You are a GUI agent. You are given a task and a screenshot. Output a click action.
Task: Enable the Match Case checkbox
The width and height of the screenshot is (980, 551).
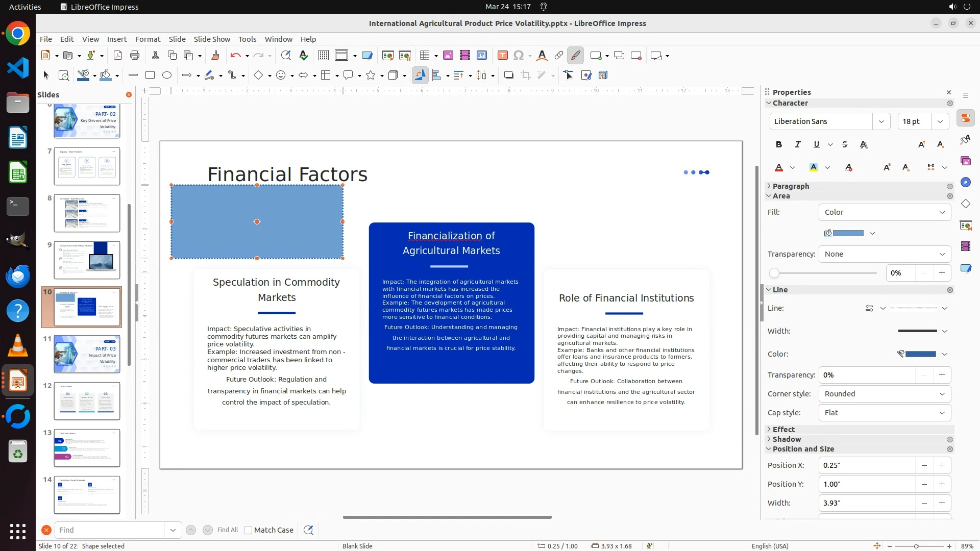click(248, 530)
